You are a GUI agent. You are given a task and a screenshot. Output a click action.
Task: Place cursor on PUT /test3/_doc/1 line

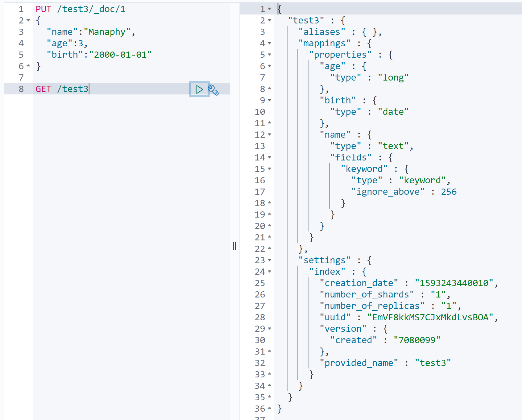coord(81,9)
